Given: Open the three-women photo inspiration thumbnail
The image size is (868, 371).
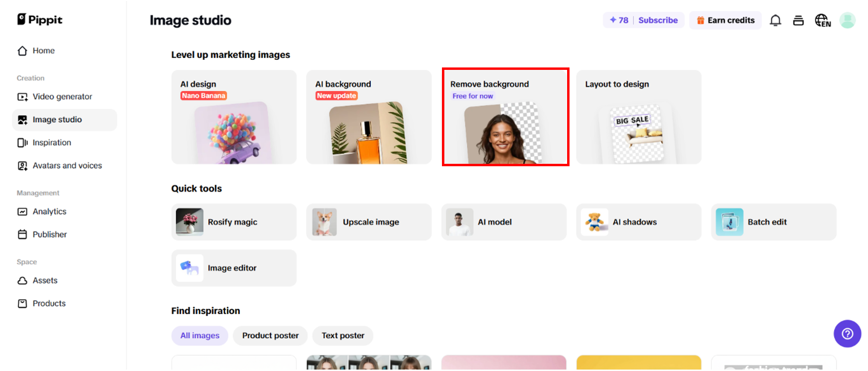Looking at the screenshot, I should (x=369, y=363).
